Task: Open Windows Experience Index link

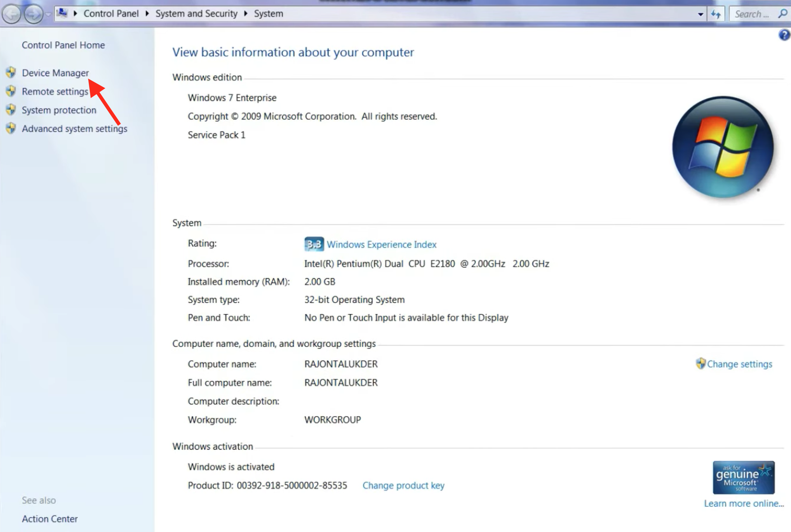Action: 382,245
